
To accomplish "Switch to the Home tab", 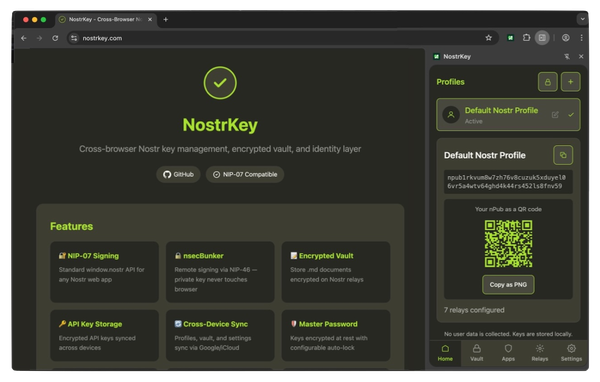I will pyautogui.click(x=445, y=353).
